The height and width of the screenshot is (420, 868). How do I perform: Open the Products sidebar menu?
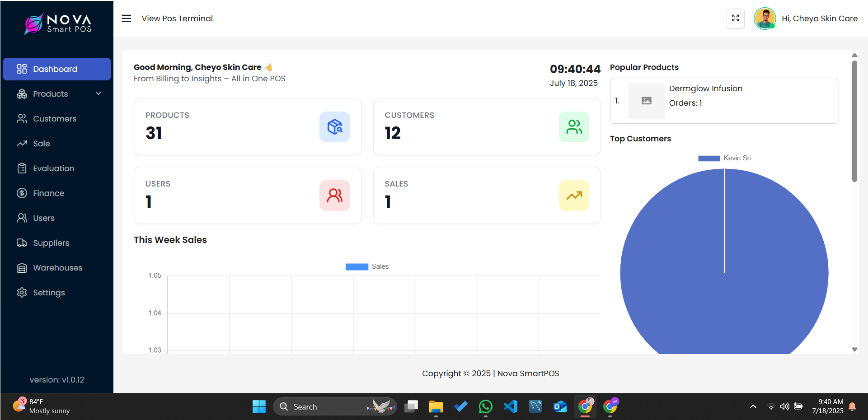tap(57, 94)
